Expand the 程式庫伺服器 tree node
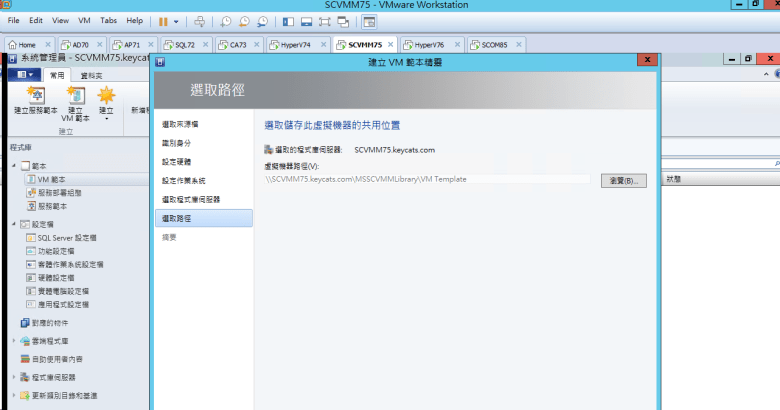780x410 pixels. pyautogui.click(x=14, y=377)
